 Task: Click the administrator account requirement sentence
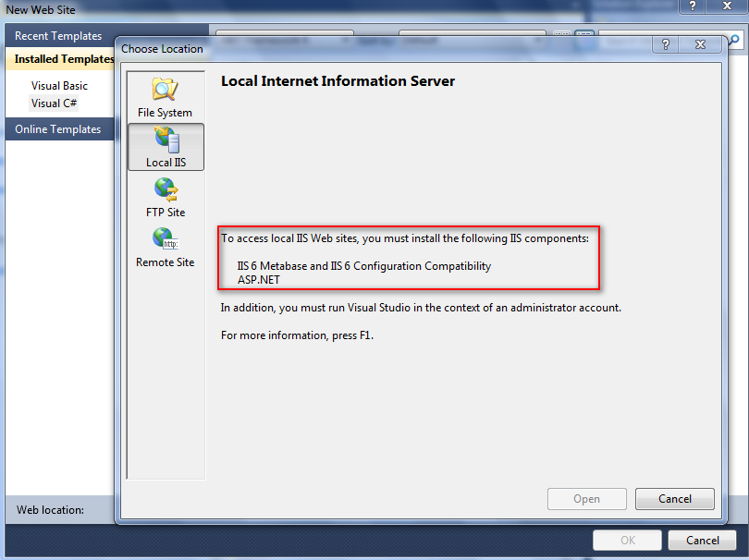(x=421, y=308)
